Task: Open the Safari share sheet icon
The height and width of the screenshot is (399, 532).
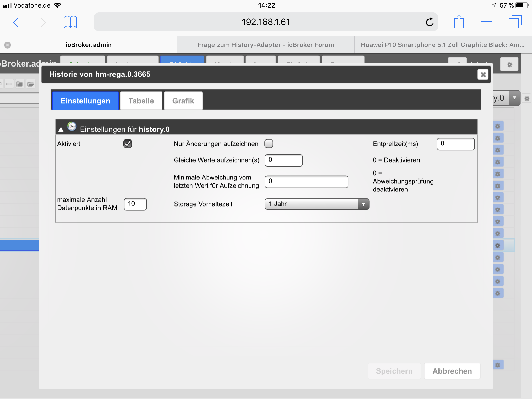Action: pyautogui.click(x=459, y=22)
